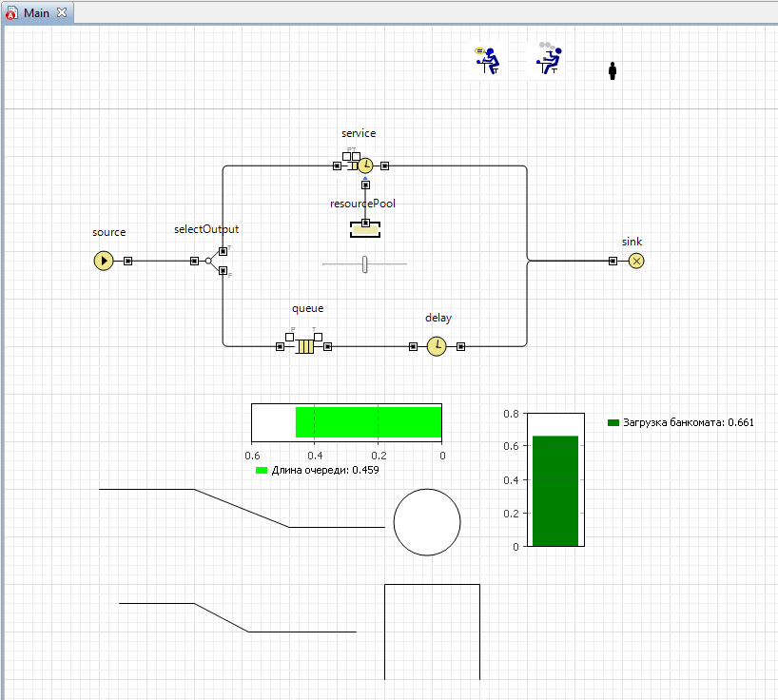
Task: Click the seated figure with smoke cloud
Action: click(549, 58)
